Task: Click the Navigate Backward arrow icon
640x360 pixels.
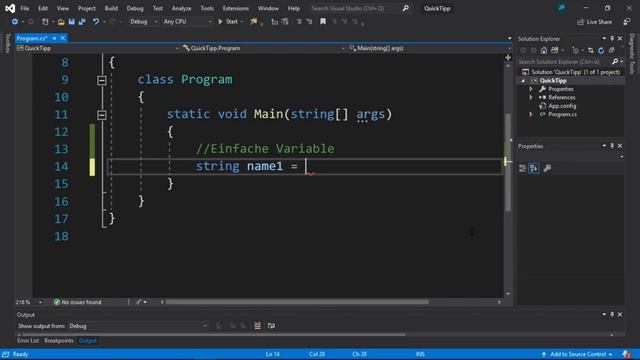Action: click(14, 22)
